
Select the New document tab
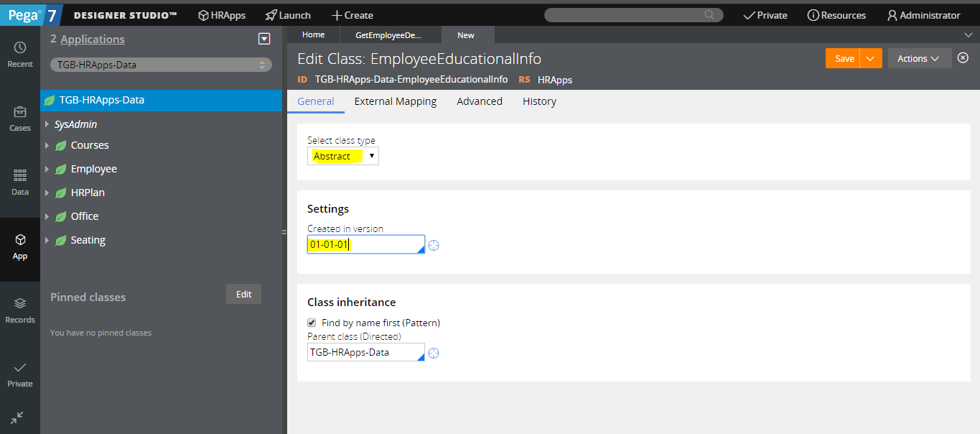(466, 34)
